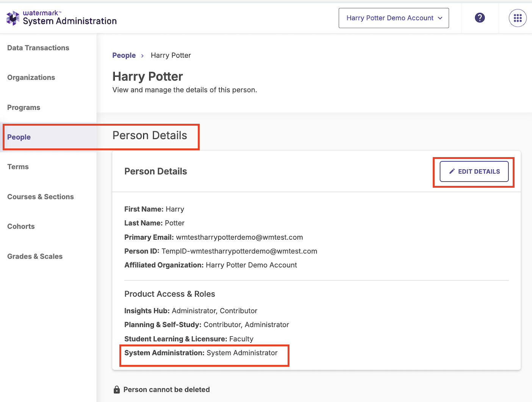Click the lock icon beside Person cannot be deleted

tap(117, 390)
